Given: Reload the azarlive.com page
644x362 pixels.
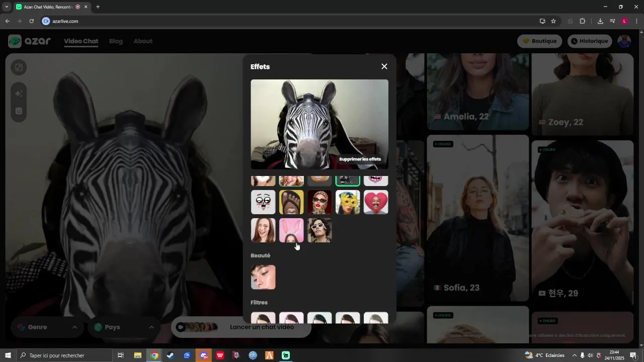Looking at the screenshot, I should click(x=31, y=21).
